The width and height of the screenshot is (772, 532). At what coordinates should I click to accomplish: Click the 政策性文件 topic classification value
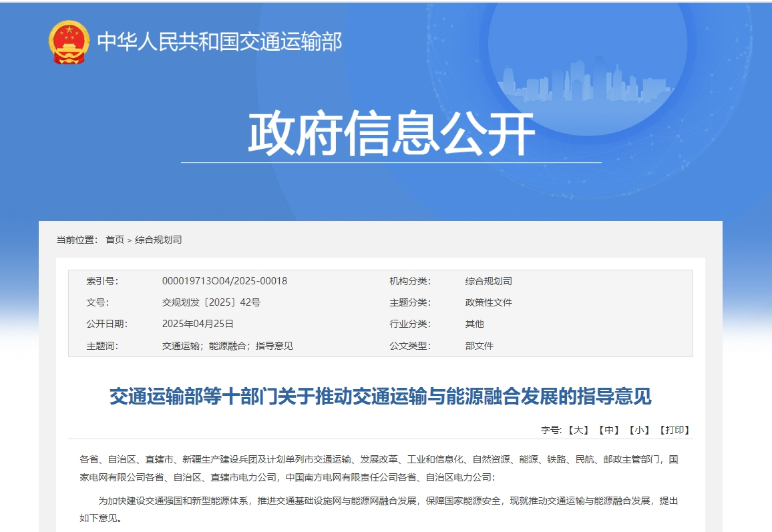pyautogui.click(x=488, y=302)
